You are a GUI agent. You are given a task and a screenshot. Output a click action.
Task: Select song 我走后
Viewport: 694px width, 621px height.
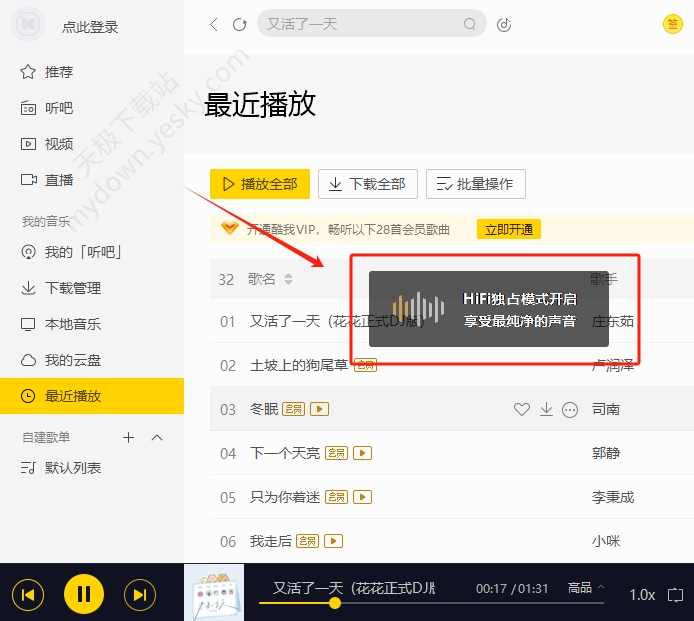pos(271,541)
